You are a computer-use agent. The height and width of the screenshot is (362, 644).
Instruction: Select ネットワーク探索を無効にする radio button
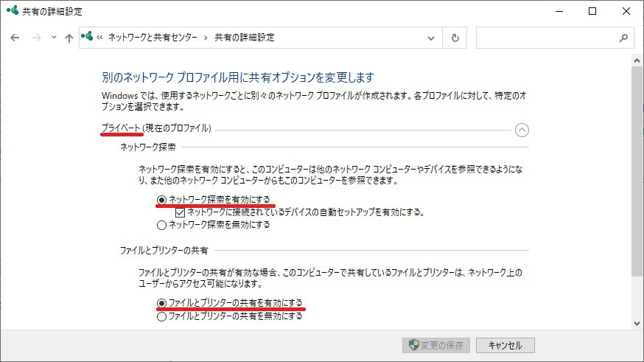pyautogui.click(x=161, y=225)
